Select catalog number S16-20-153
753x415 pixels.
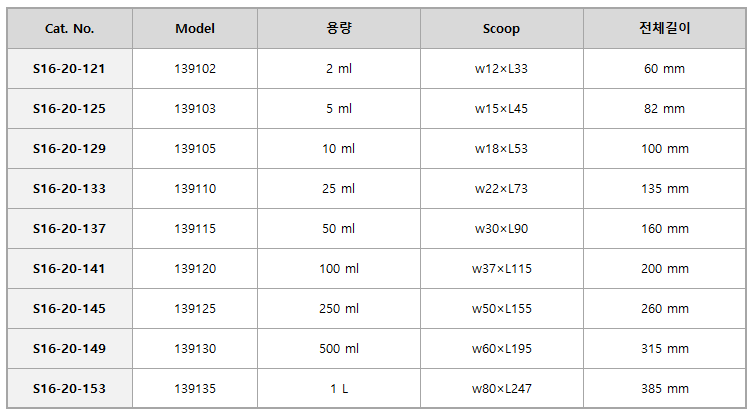coord(69,389)
